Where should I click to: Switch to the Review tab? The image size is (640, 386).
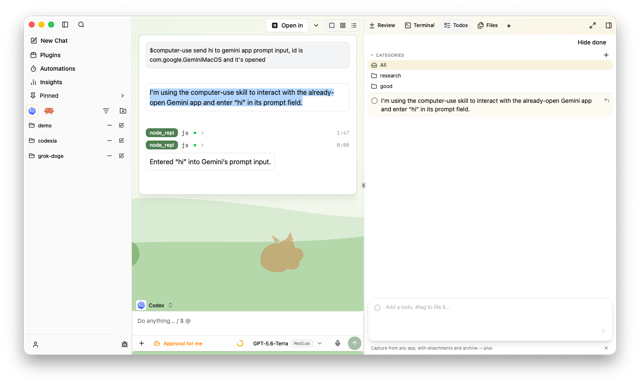coord(382,25)
